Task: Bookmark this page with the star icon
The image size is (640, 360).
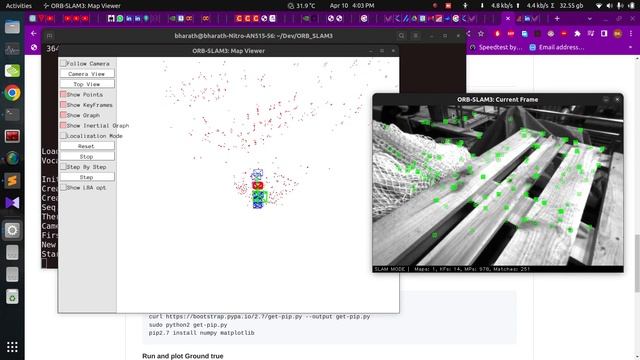Action: click(x=481, y=34)
